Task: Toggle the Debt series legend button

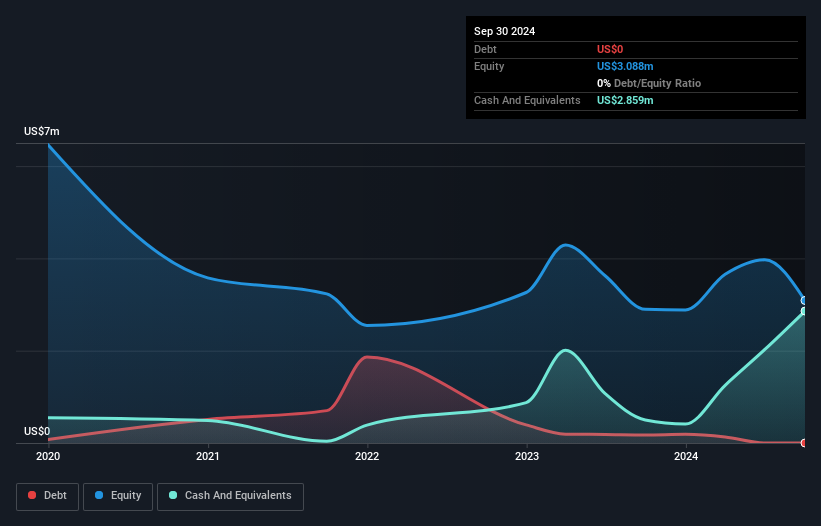Action: pyautogui.click(x=47, y=496)
